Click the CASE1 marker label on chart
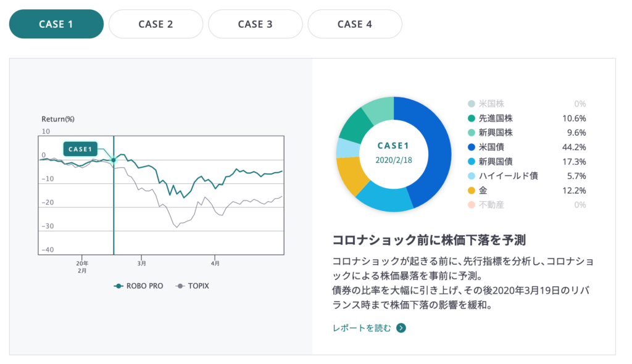 [80, 149]
